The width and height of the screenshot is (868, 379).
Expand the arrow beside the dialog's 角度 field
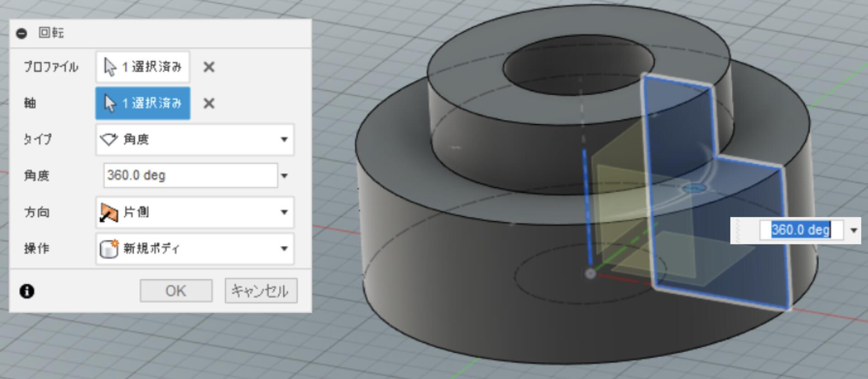285,175
